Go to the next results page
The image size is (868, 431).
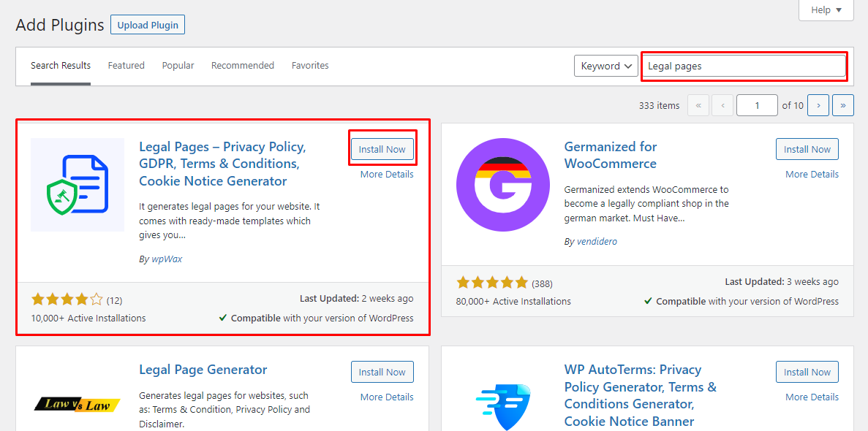(x=818, y=105)
